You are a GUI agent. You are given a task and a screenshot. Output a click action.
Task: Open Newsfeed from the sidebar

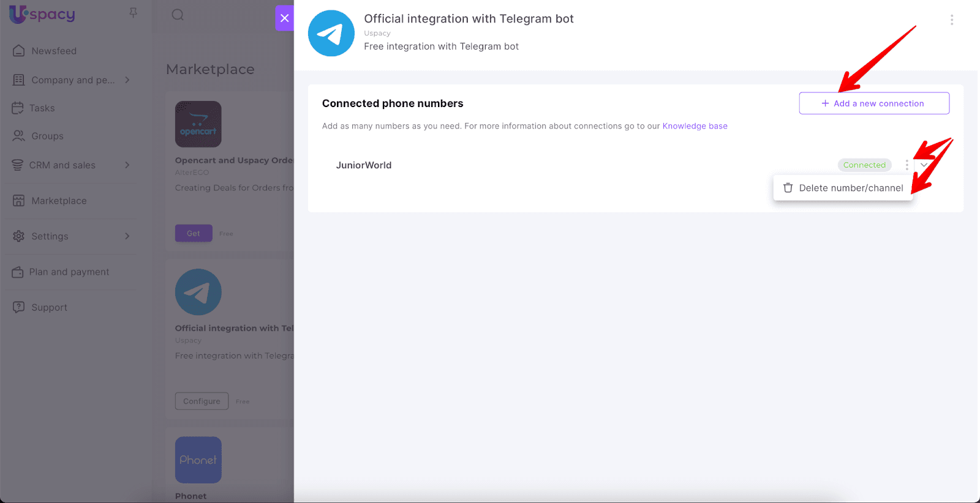click(54, 51)
